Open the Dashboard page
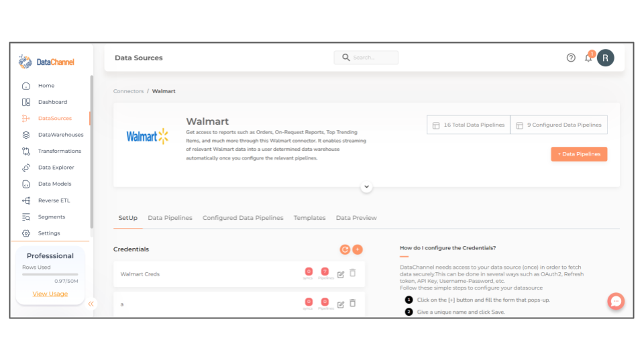Viewport: 644px width, 362px height. click(52, 102)
